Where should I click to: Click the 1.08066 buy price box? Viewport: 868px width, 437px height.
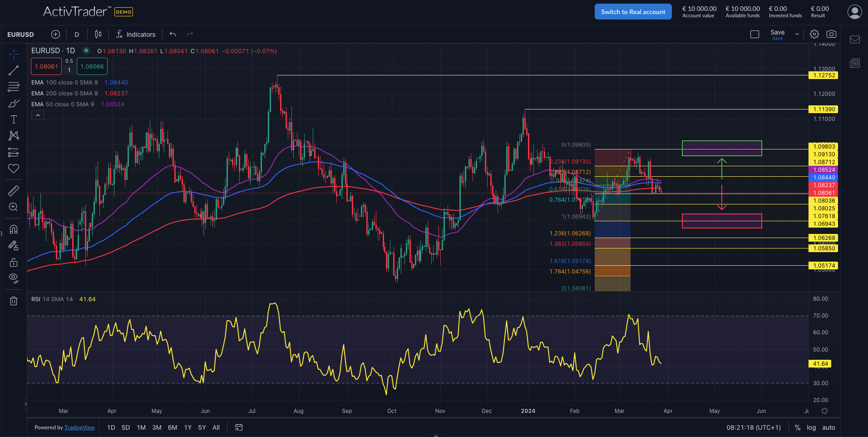click(92, 66)
